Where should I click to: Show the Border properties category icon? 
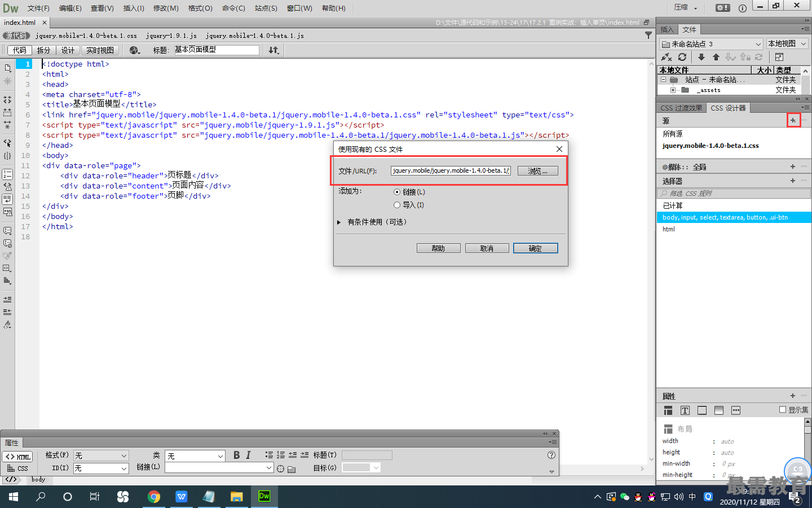(702, 410)
